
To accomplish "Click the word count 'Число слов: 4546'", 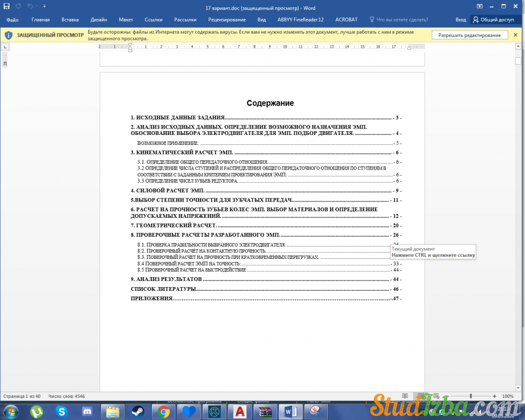I will point(67,396).
